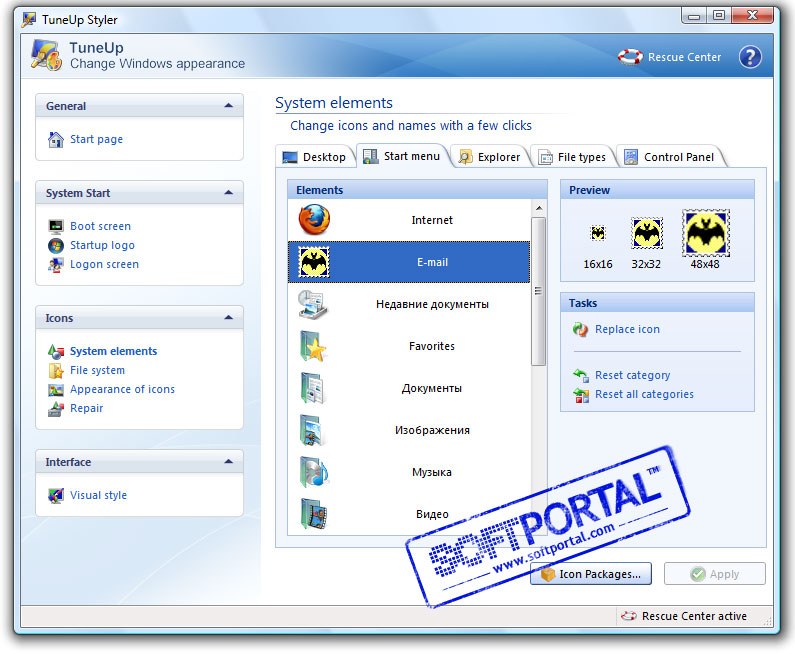Screen dimensions: 795x654
Task: Click the Replace icon link
Action: click(627, 330)
